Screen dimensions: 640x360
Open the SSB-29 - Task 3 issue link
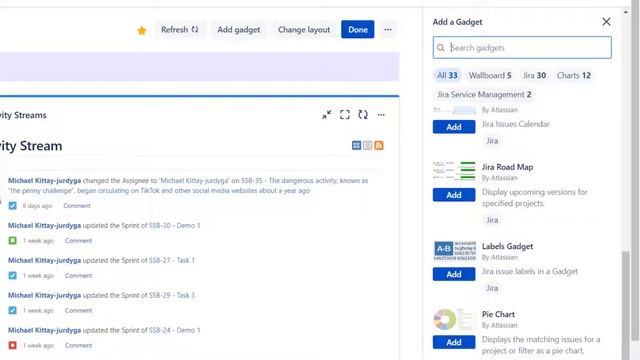coord(171,295)
